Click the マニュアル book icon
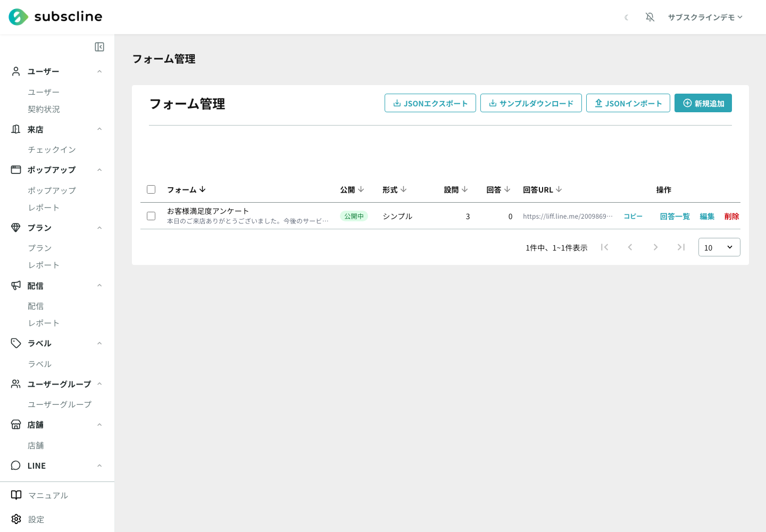This screenshot has height=532, width=766. 16,495
